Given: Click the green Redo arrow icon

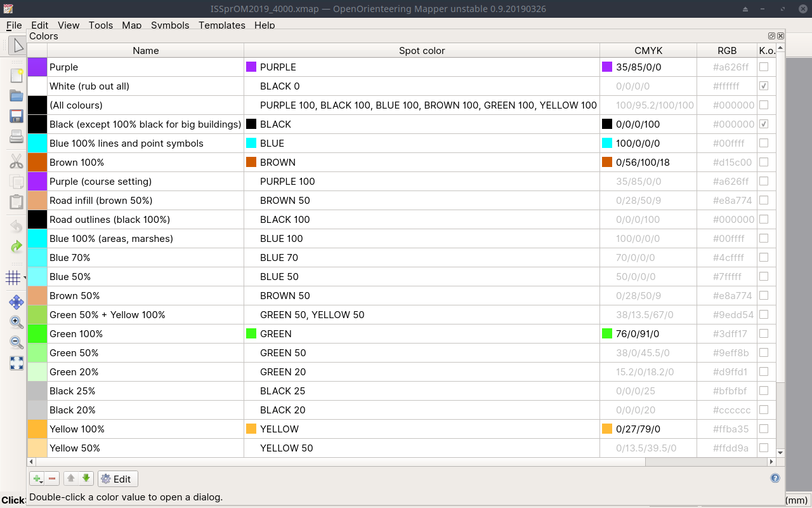Looking at the screenshot, I should pyautogui.click(x=16, y=246).
